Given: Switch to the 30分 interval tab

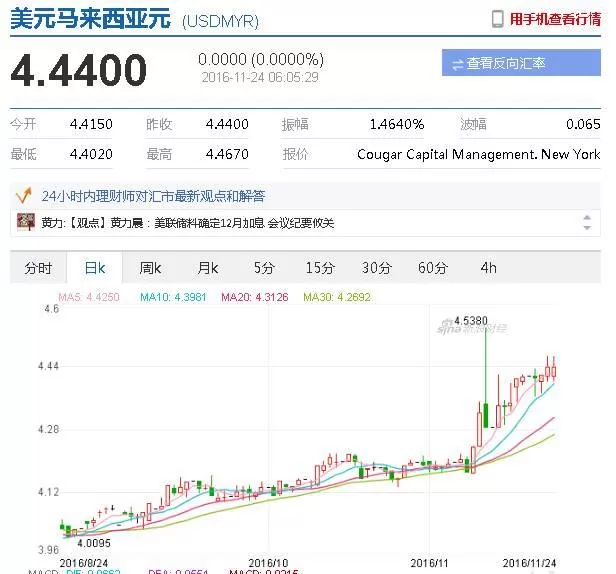Looking at the screenshot, I should tap(376, 268).
